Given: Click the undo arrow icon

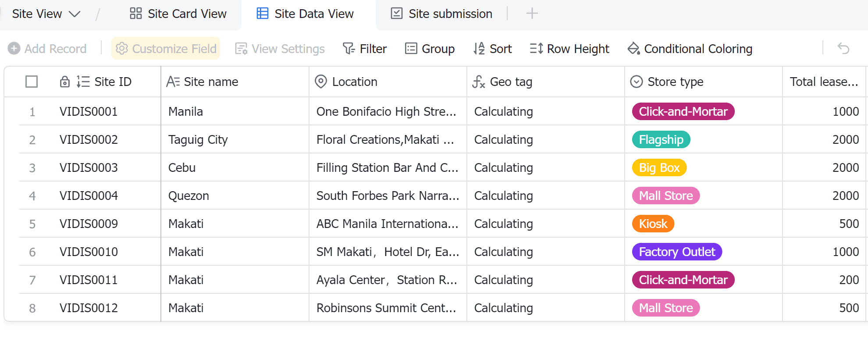Looking at the screenshot, I should [843, 48].
